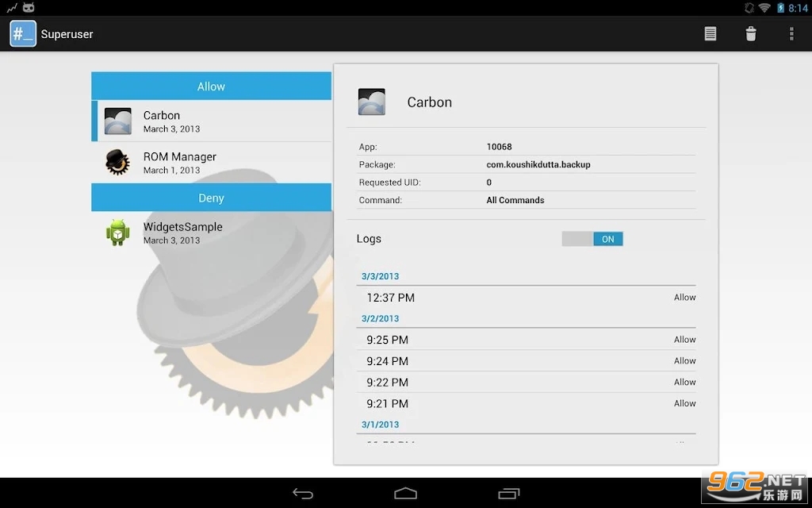This screenshot has height=508, width=812.
Task: Tap Allow status beside 12:37 PM
Action: [684, 297]
